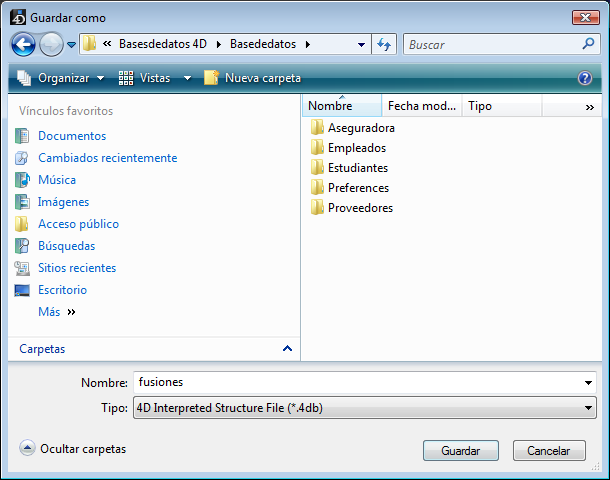Image resolution: width=610 pixels, height=480 pixels.
Task: Open Cambiados recientemente link
Action: click(108, 158)
